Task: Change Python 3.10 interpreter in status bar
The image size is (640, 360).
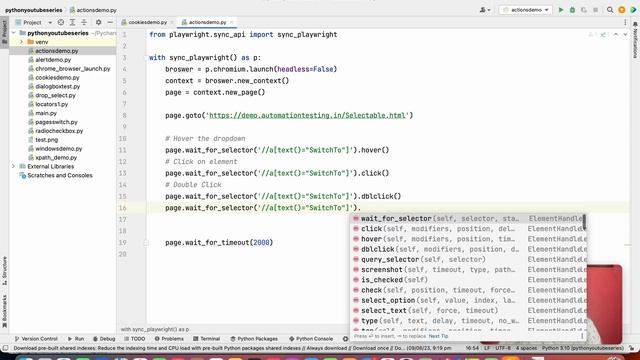Action: coord(583,348)
